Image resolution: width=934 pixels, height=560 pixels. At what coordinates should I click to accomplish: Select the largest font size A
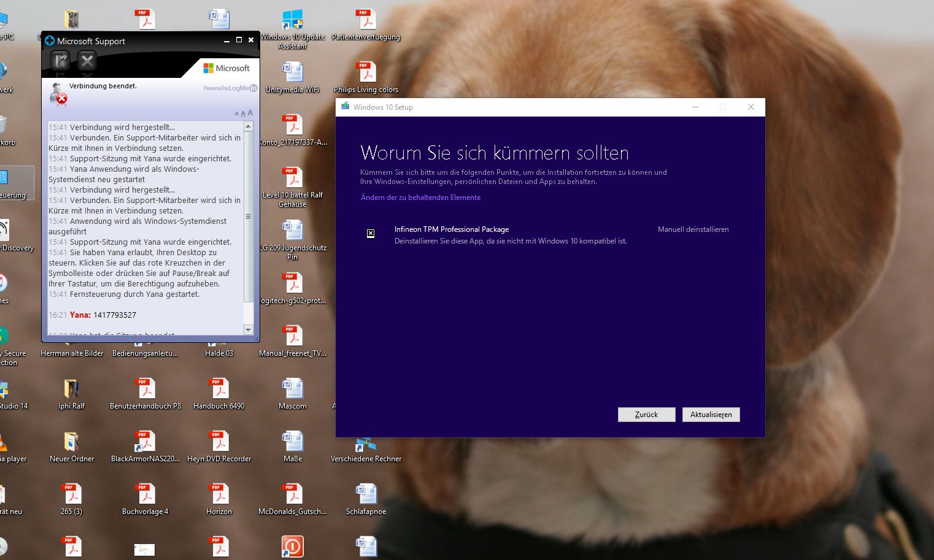[x=250, y=113]
